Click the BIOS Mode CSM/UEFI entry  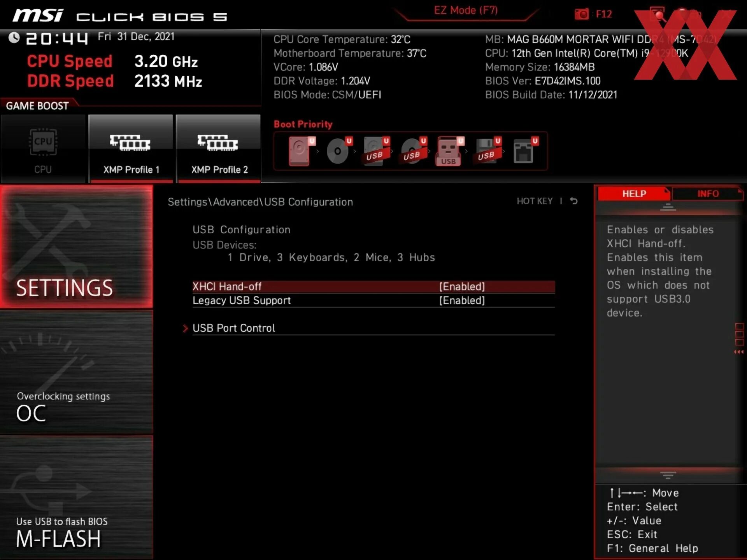[327, 95]
